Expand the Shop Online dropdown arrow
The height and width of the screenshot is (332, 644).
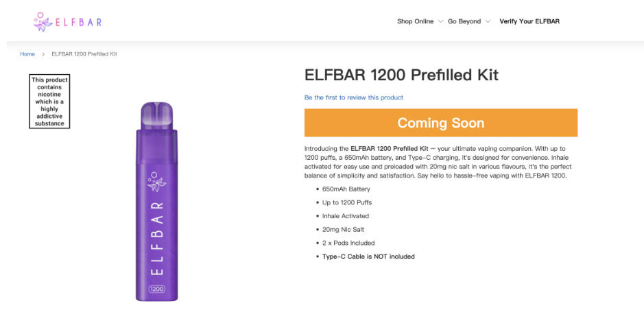pos(440,21)
